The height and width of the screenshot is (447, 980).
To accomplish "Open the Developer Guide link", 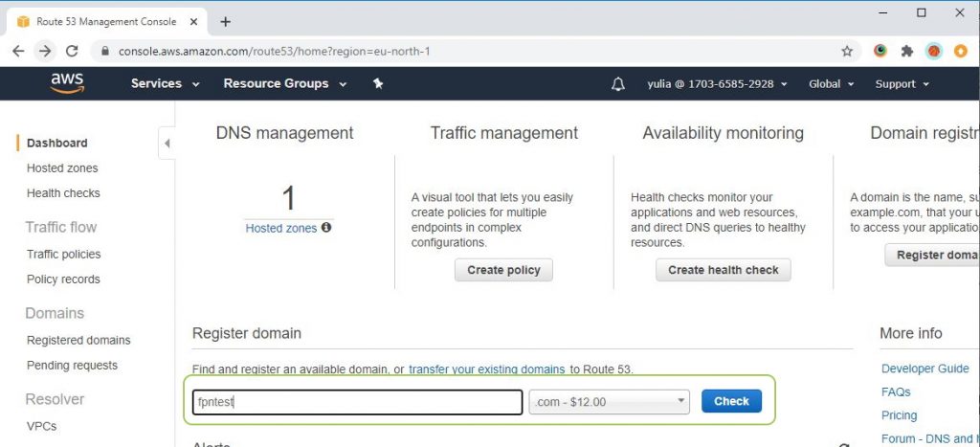I will [x=925, y=369].
